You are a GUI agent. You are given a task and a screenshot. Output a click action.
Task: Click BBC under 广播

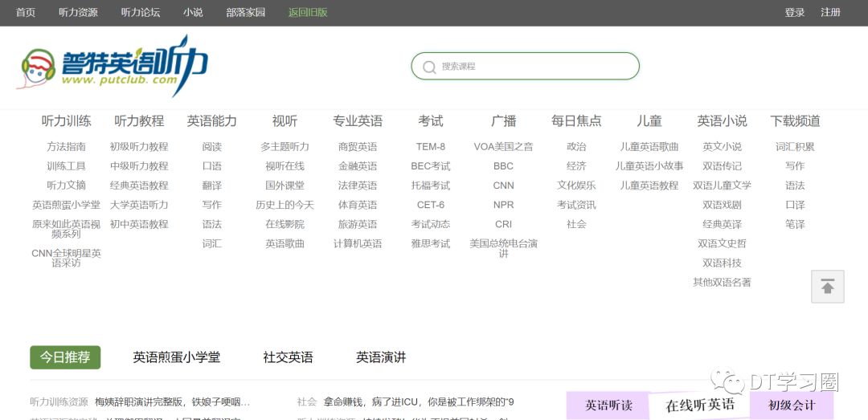504,166
